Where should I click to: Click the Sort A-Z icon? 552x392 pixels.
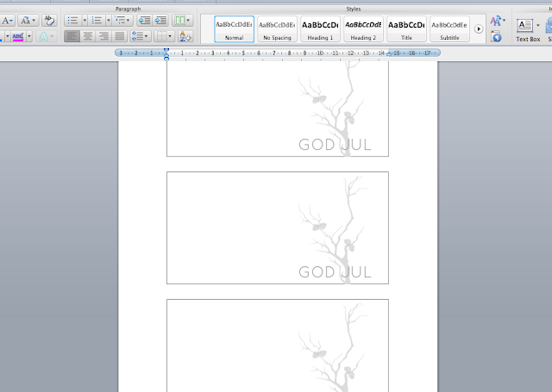tap(185, 36)
